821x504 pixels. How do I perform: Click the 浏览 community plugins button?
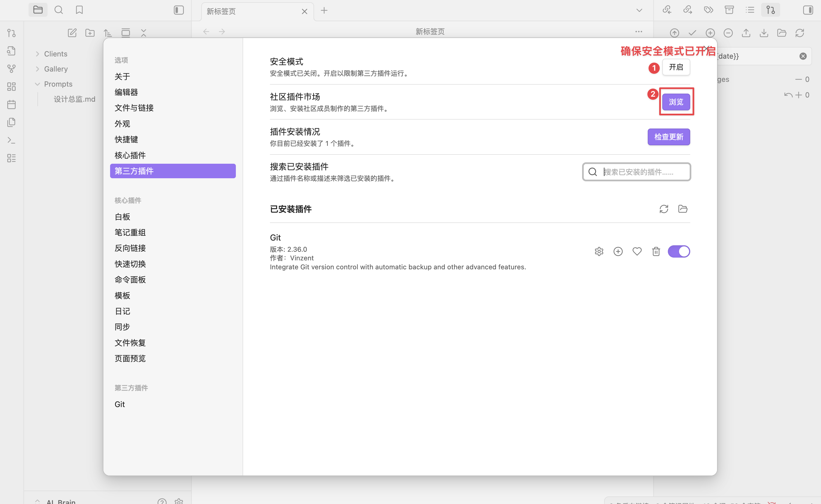676,102
